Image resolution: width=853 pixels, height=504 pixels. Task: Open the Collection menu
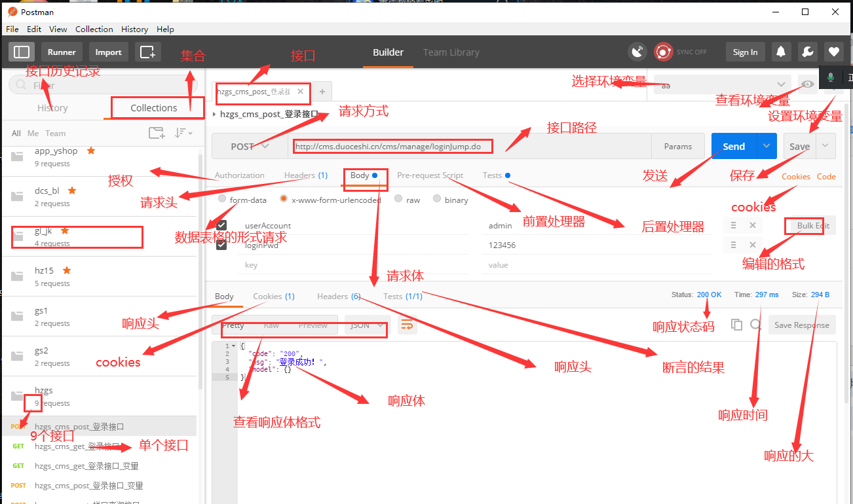click(94, 29)
